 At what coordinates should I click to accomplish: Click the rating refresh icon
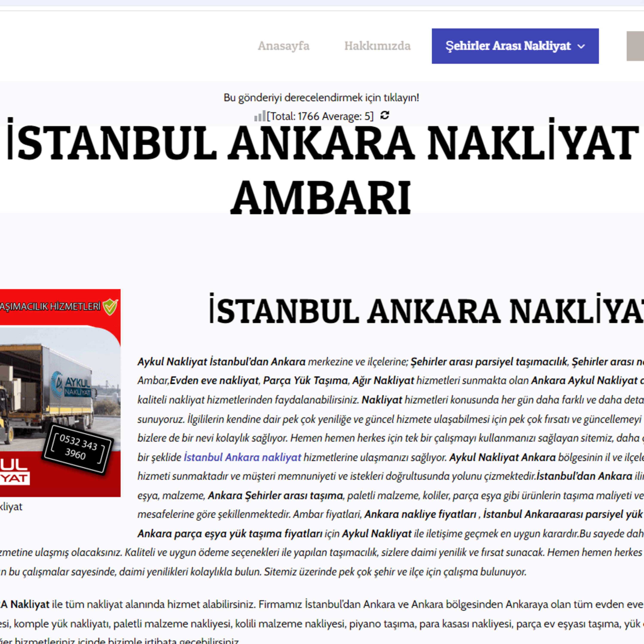(385, 115)
